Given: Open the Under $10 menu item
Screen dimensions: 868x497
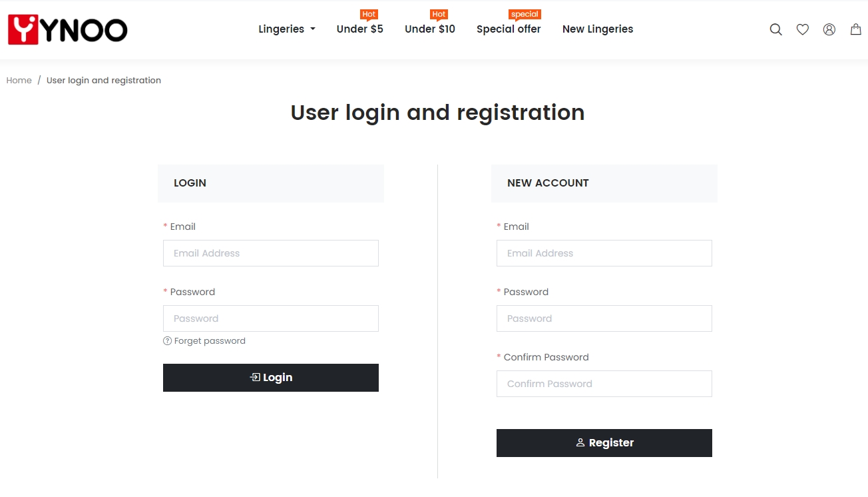Looking at the screenshot, I should click(430, 29).
